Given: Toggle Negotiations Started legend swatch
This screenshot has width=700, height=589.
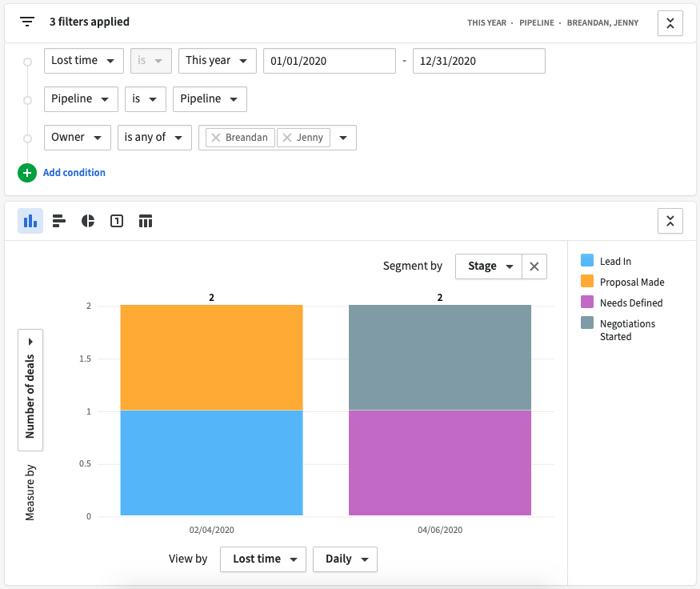Looking at the screenshot, I should coord(587,323).
